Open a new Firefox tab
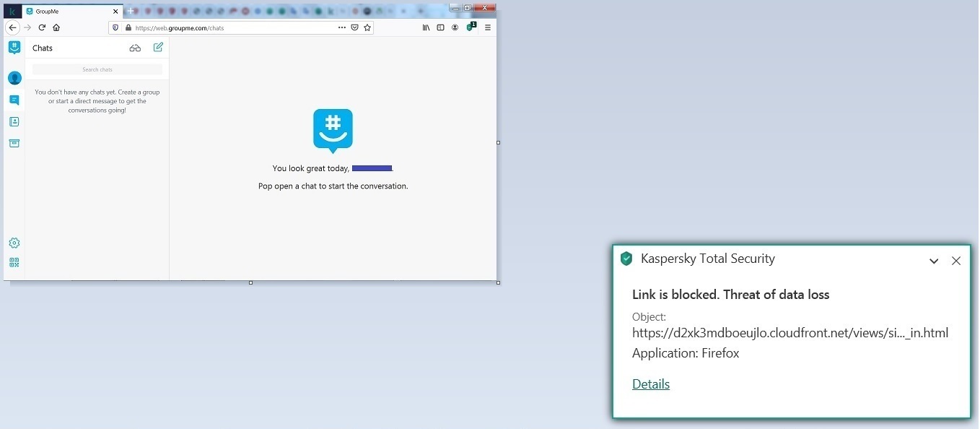Viewport: 980px width, 429px height. click(131, 11)
